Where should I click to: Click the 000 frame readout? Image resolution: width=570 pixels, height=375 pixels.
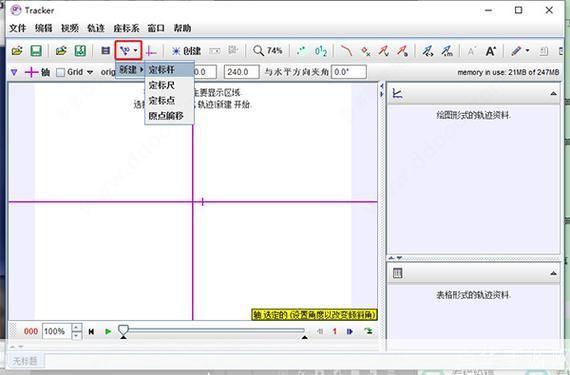pyautogui.click(x=31, y=331)
